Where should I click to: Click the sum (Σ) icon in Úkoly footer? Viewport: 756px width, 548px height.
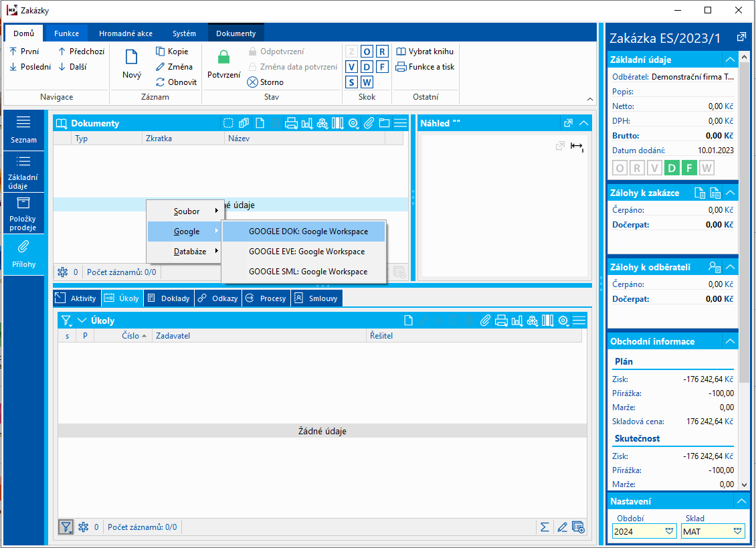point(545,527)
